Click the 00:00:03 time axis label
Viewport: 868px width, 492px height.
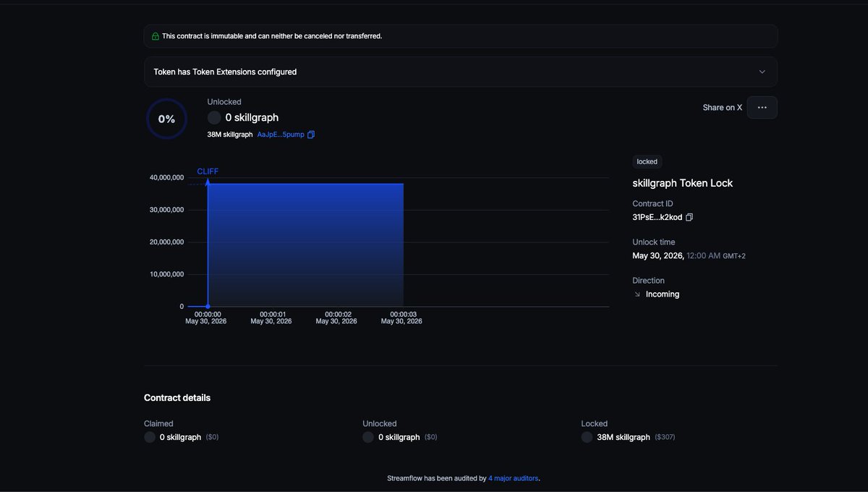point(401,315)
